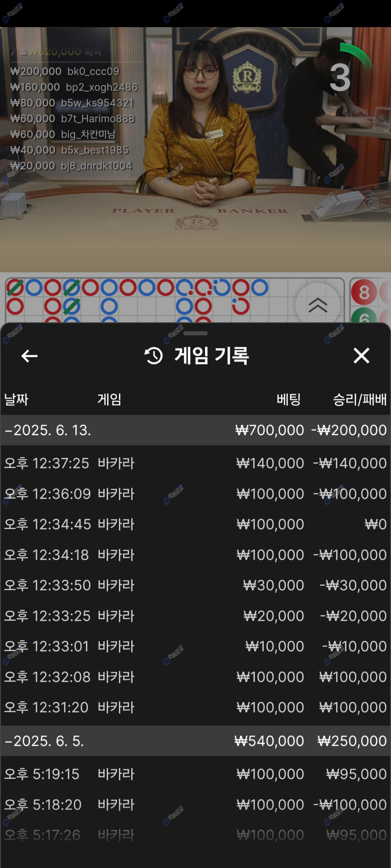Open the 오후 5:18:20 바카라 record
Screen dimensions: 391x868
[x=196, y=804]
